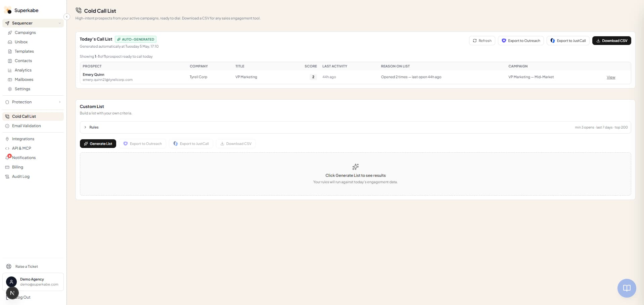Click Log Out in sidebar

click(x=24, y=297)
